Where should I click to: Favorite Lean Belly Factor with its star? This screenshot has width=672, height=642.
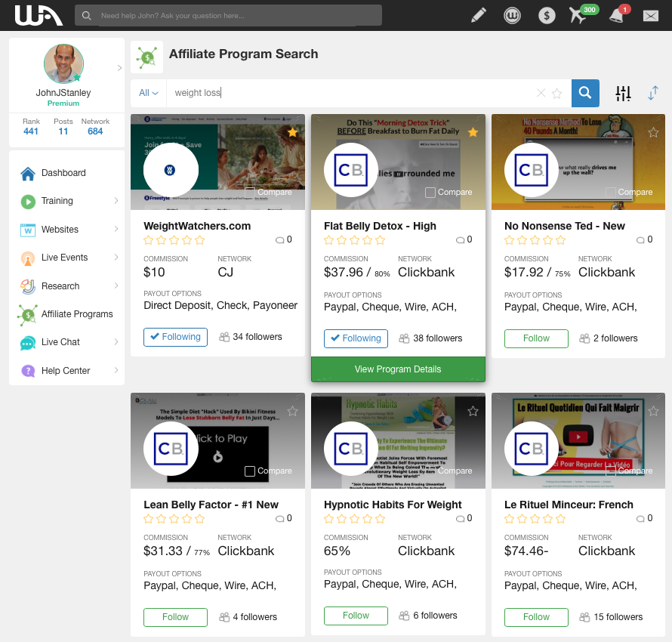pyautogui.click(x=293, y=411)
